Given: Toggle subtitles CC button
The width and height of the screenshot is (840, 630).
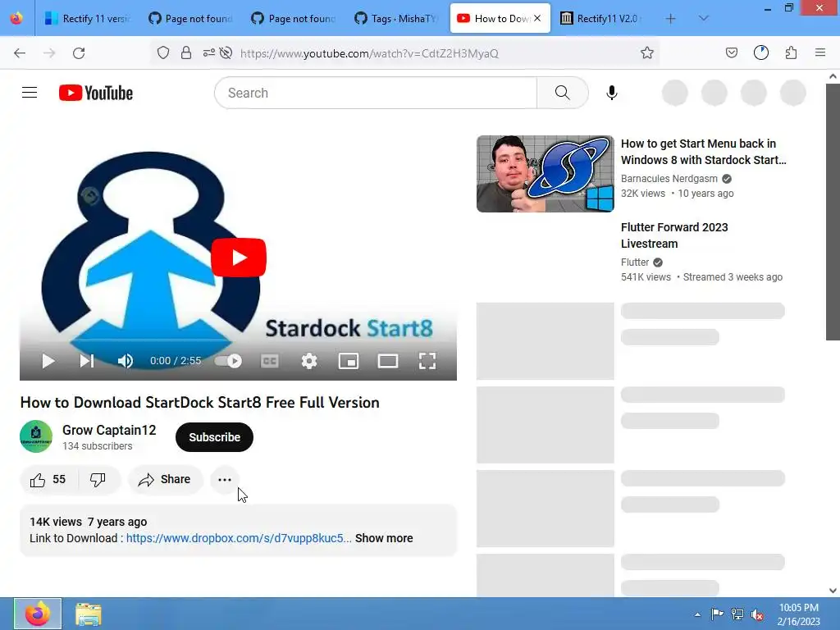Looking at the screenshot, I should [269, 361].
